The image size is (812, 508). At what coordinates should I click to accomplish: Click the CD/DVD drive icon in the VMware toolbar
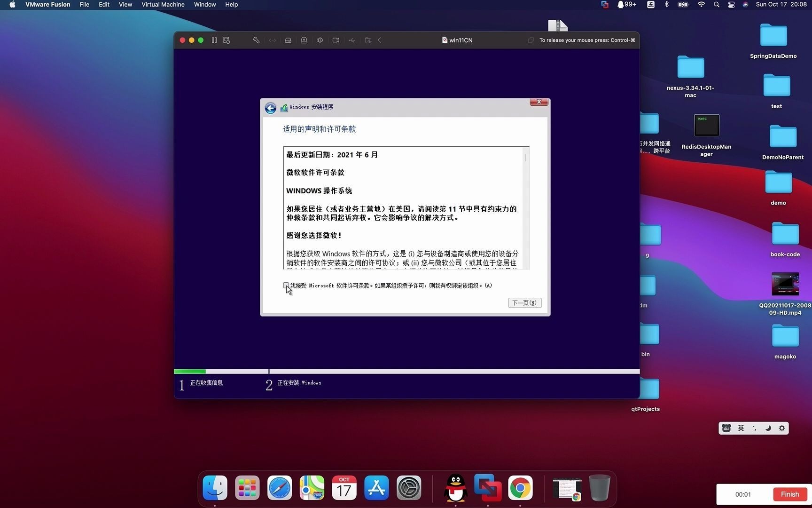coord(304,40)
